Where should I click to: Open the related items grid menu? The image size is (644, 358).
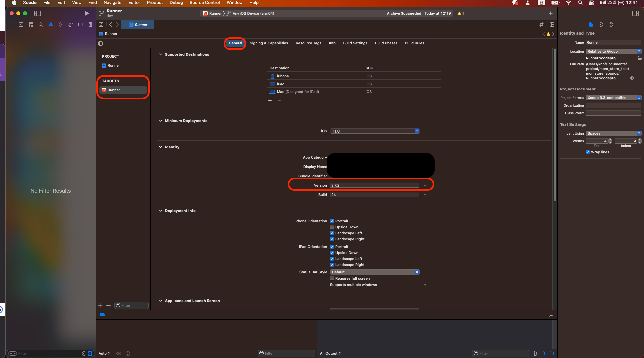tap(101, 24)
